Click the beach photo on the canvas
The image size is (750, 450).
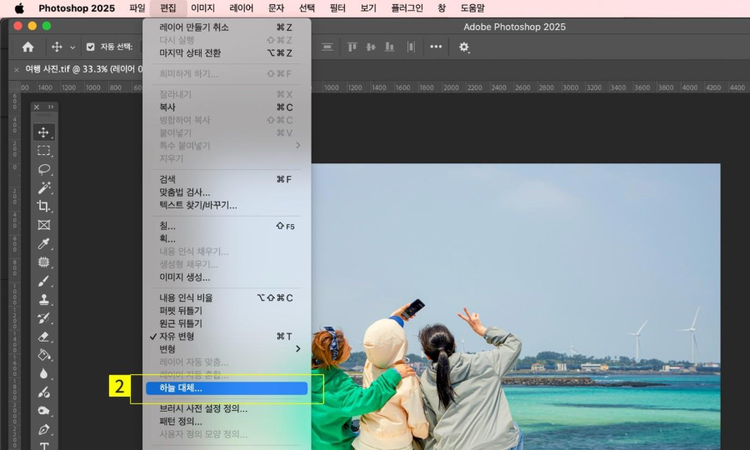coord(516,306)
